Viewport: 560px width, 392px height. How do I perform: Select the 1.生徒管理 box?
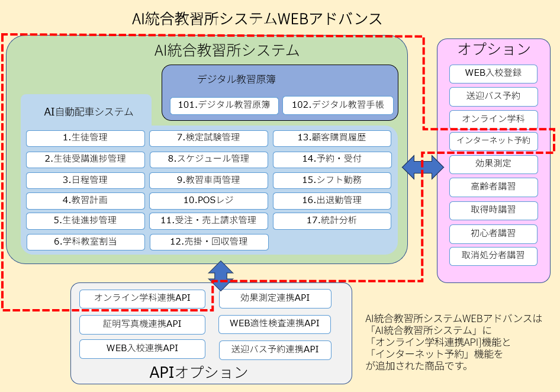(85, 138)
